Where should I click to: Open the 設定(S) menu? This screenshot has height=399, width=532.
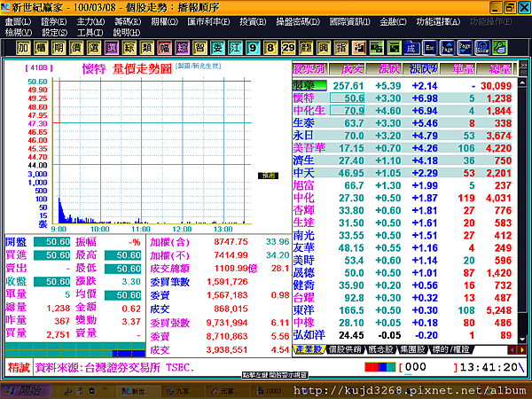(x=54, y=33)
